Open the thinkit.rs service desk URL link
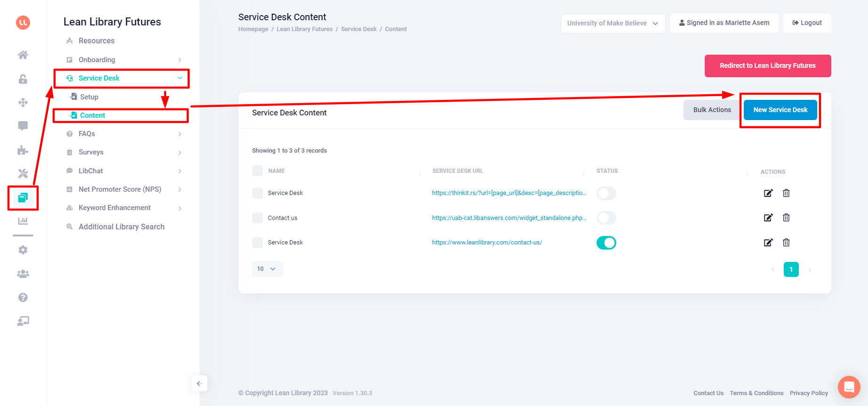Viewport: 868px width, 406px height. pyautogui.click(x=509, y=193)
